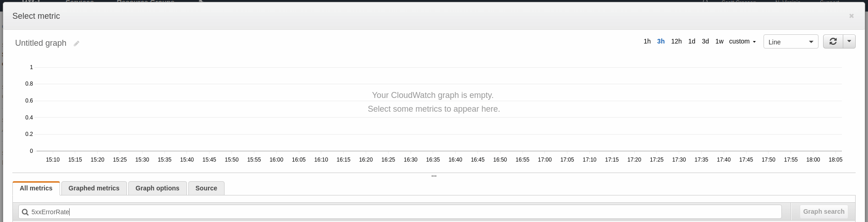This screenshot has width=868, height=222.
Task: Switch to the All metrics tab
Action: pyautogui.click(x=36, y=188)
